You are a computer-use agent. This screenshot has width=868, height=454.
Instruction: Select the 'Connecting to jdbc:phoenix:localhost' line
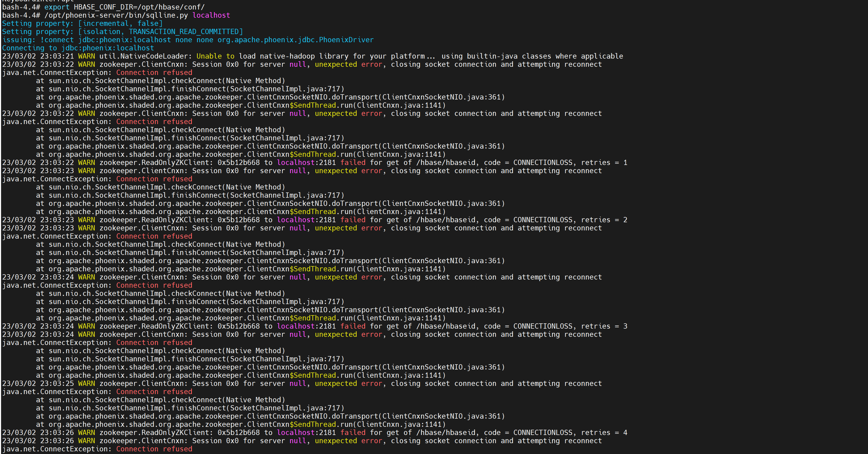[78, 48]
